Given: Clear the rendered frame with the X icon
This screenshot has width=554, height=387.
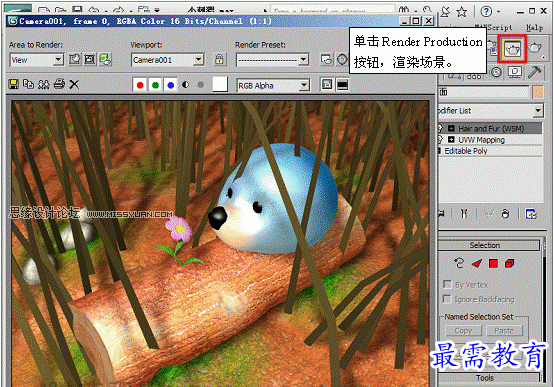Looking at the screenshot, I should [x=74, y=84].
